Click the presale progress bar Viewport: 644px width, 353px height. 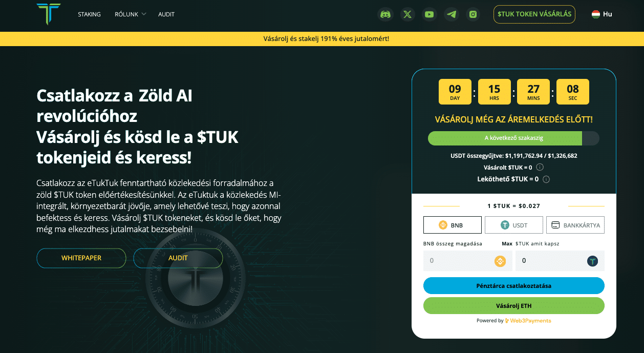point(513,138)
